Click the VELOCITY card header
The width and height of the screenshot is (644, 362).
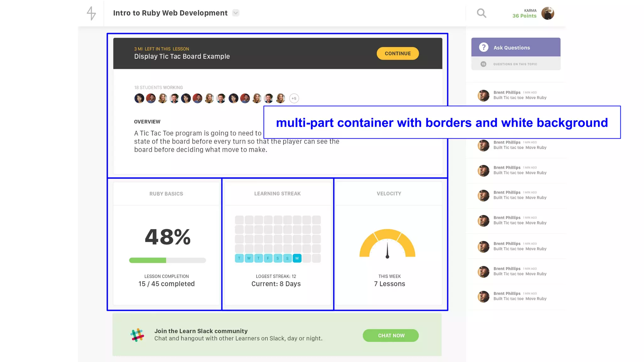pos(389,194)
